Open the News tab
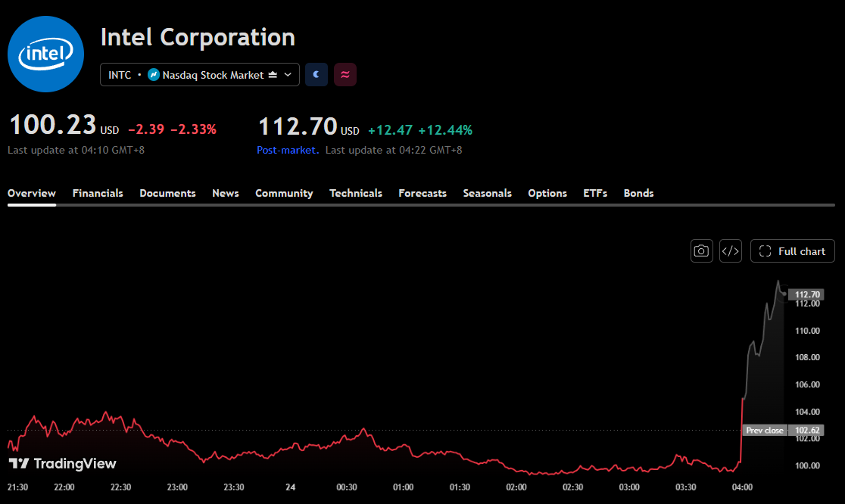This screenshot has height=504, width=845. pyautogui.click(x=226, y=193)
